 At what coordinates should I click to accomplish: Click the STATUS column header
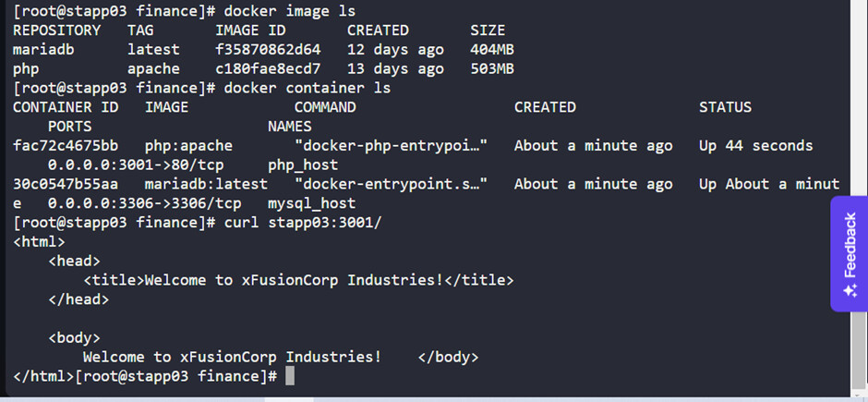pyautogui.click(x=725, y=107)
